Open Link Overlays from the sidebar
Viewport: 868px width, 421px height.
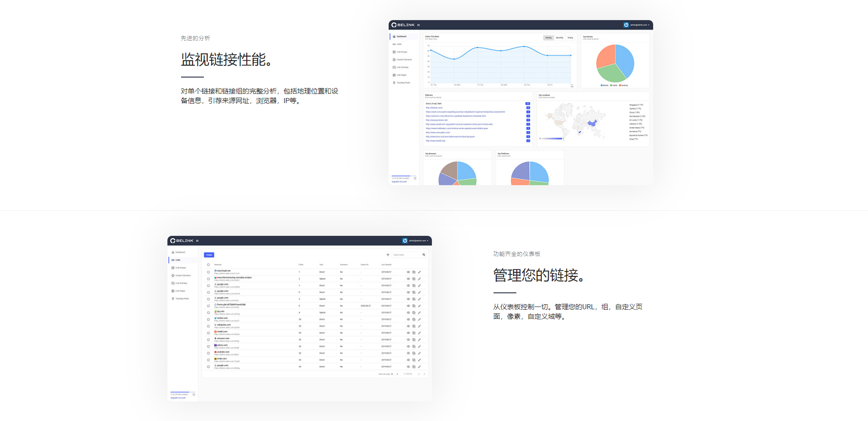click(x=181, y=283)
